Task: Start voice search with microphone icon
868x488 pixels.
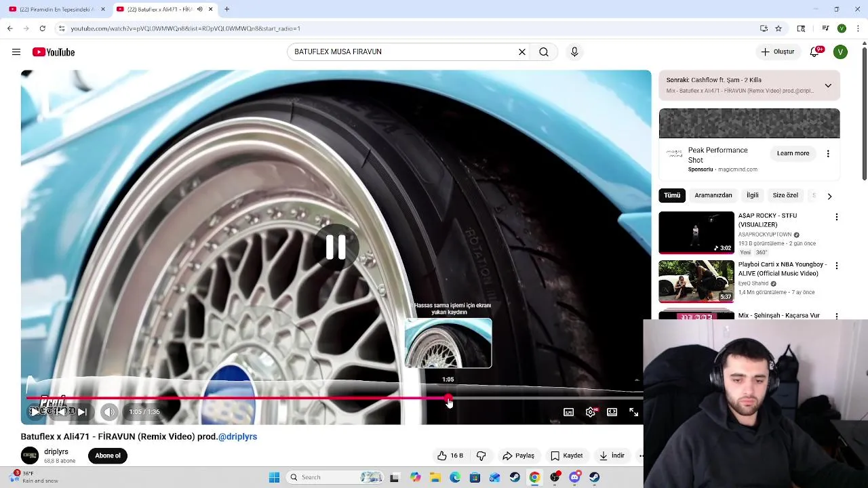Action: (x=574, y=52)
